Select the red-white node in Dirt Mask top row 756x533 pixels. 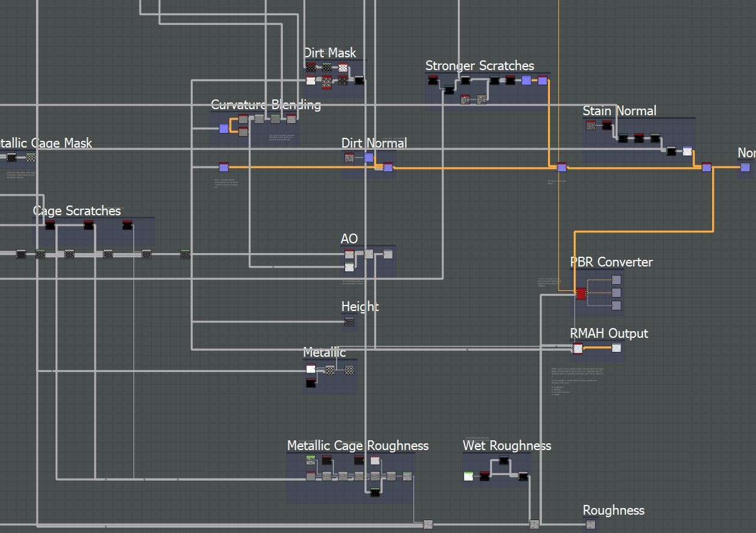[343, 68]
